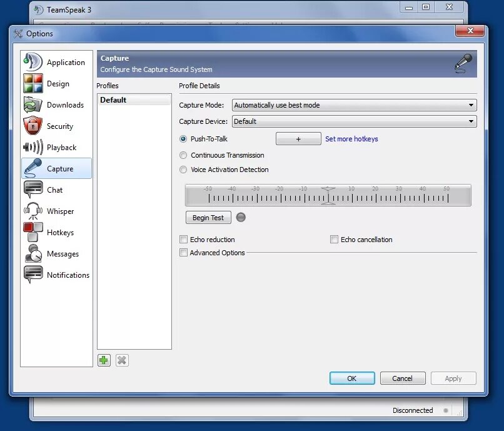This screenshot has height=431, width=504.
Task: Click the grey test indicator light
Action: (241, 218)
